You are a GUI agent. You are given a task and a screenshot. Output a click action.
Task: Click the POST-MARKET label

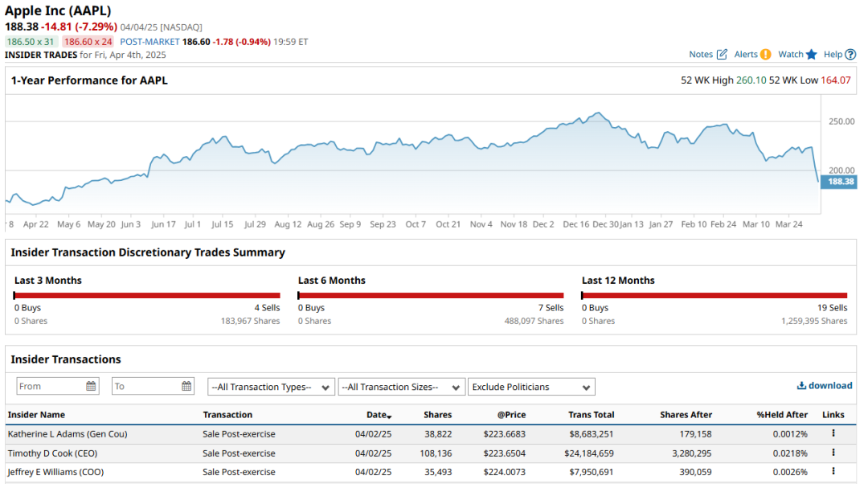(150, 42)
